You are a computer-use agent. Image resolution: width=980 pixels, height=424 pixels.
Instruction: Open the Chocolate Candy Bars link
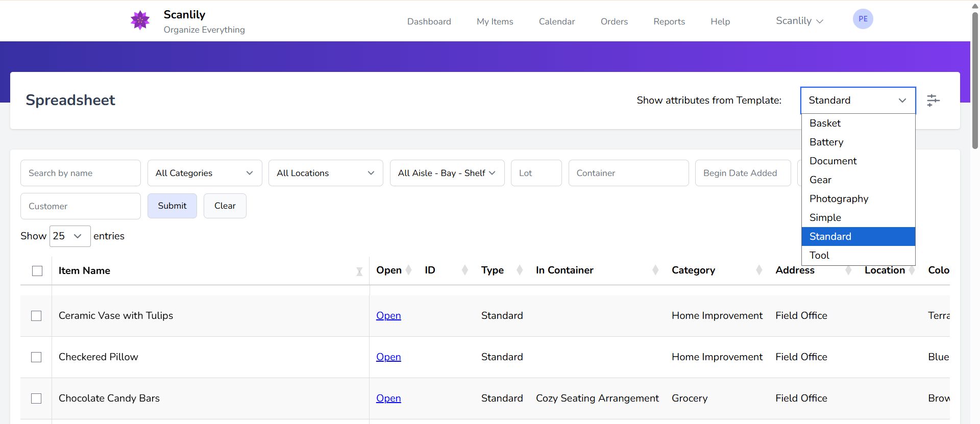point(388,398)
